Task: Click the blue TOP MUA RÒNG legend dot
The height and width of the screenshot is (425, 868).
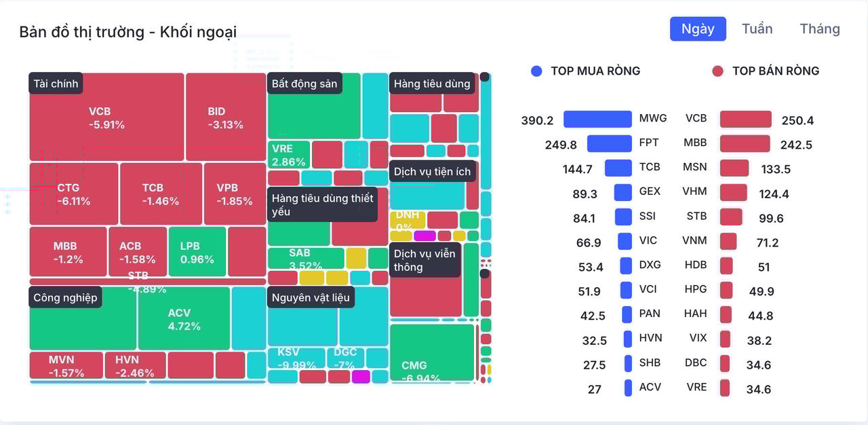Action: pos(537,71)
